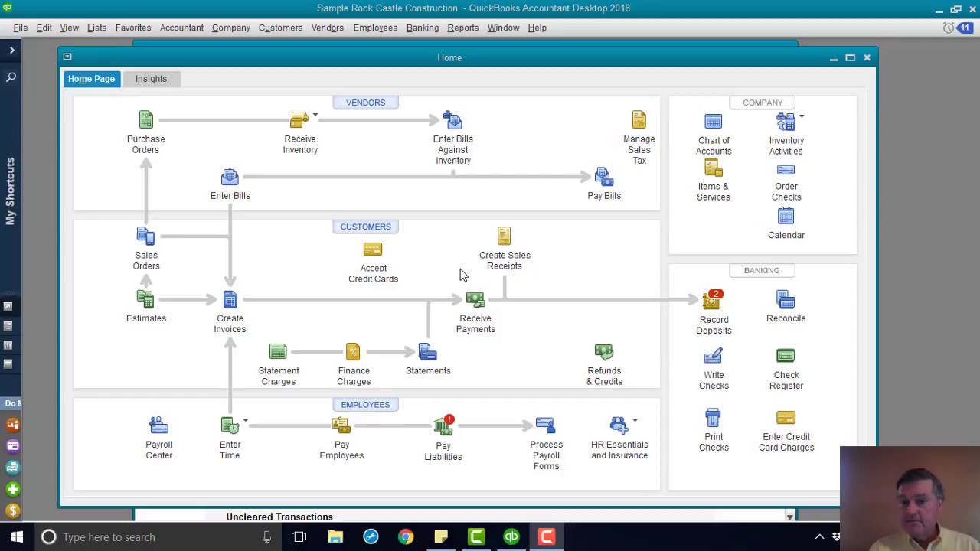This screenshot has height=551, width=980.
Task: Click the Reconcile icon
Action: [x=786, y=299]
